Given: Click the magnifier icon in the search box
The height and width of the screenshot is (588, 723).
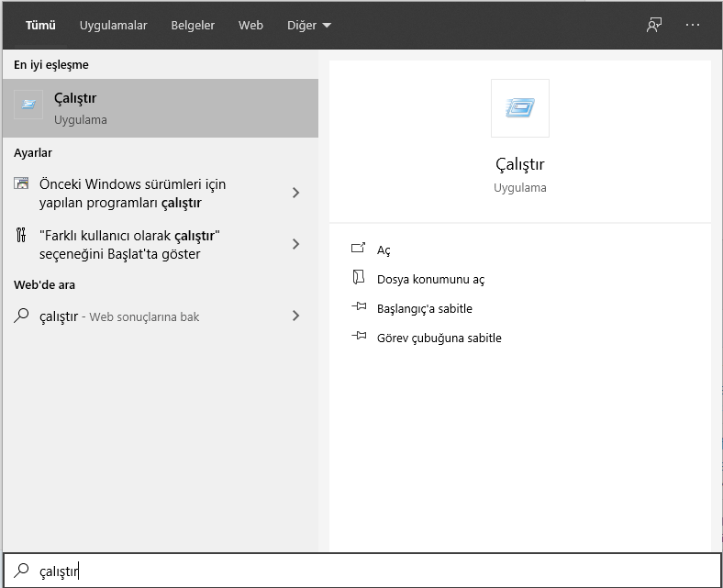Looking at the screenshot, I should tap(21, 571).
